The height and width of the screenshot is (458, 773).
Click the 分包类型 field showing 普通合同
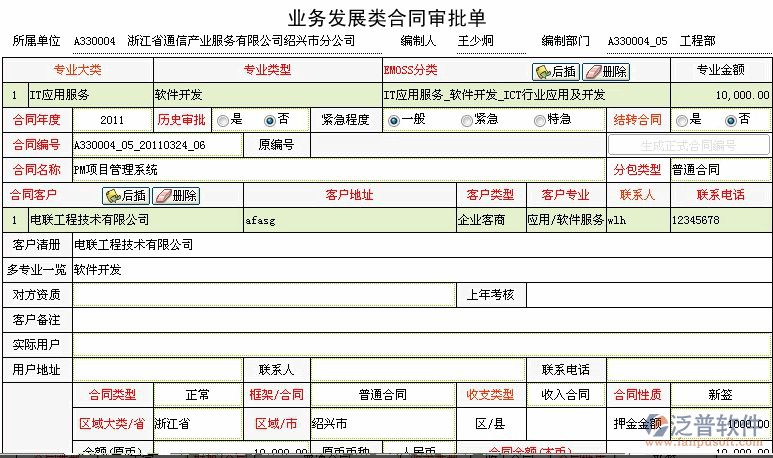(719, 170)
